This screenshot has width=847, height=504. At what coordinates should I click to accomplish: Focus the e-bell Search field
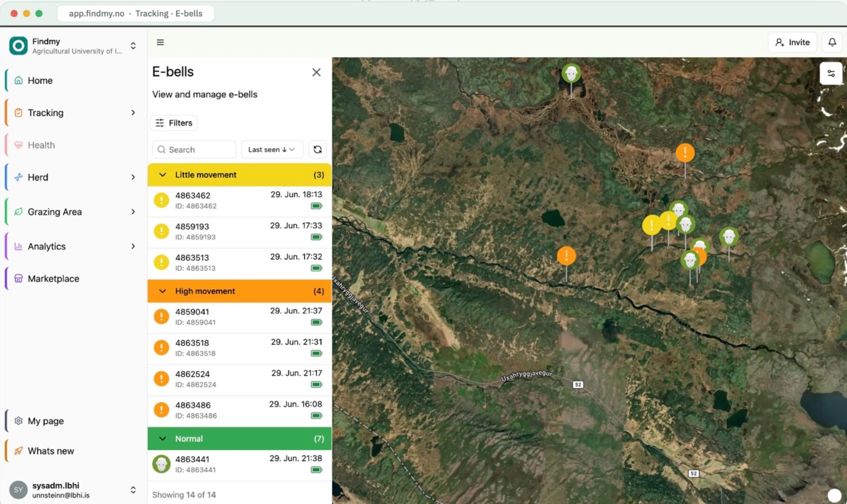[x=194, y=150]
